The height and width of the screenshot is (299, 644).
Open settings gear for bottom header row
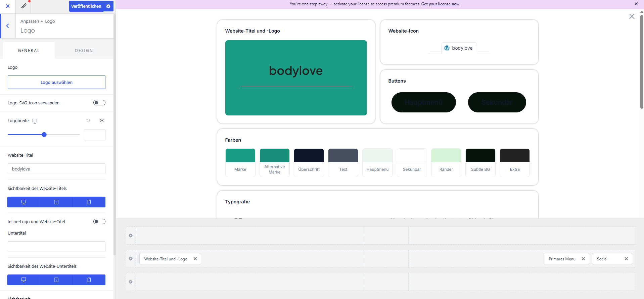point(131,282)
